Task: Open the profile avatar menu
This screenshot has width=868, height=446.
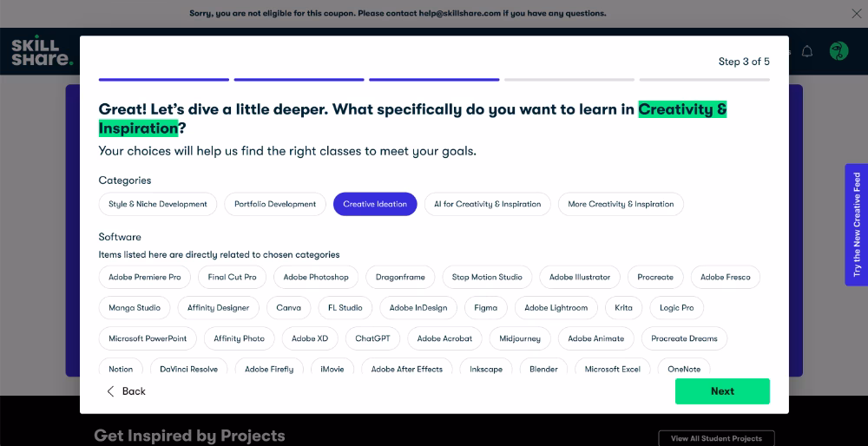Action: (838, 51)
